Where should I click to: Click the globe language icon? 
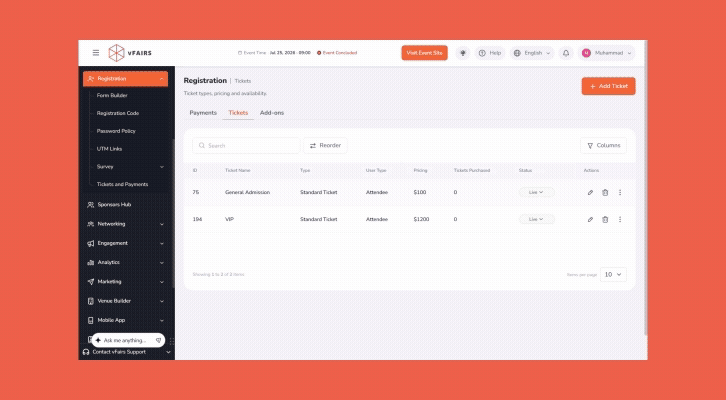pos(517,53)
